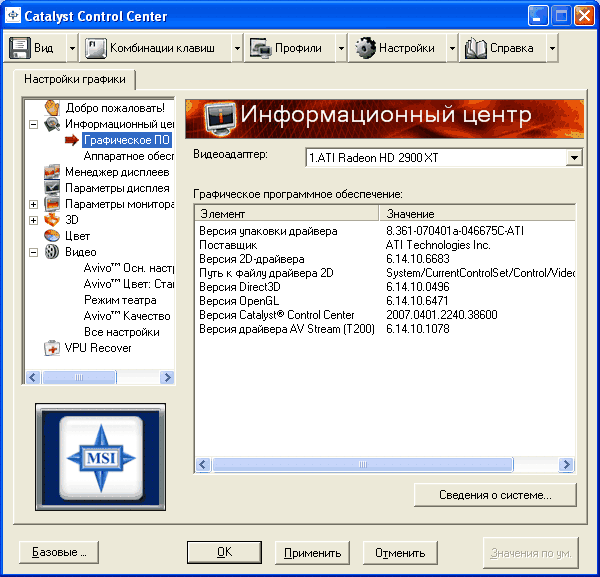600x577 pixels.
Task: Select the Версия 2D-драйвера row
Action: (x=385, y=259)
